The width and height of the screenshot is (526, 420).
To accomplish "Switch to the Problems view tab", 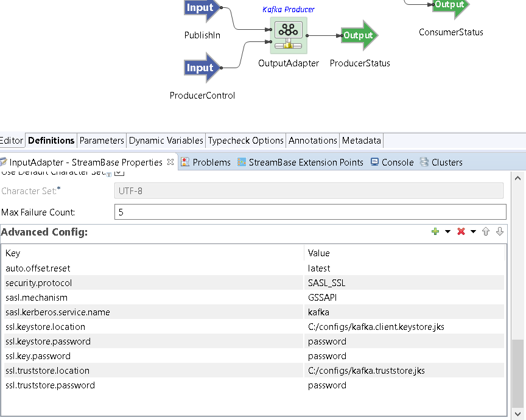I will (x=206, y=163).
